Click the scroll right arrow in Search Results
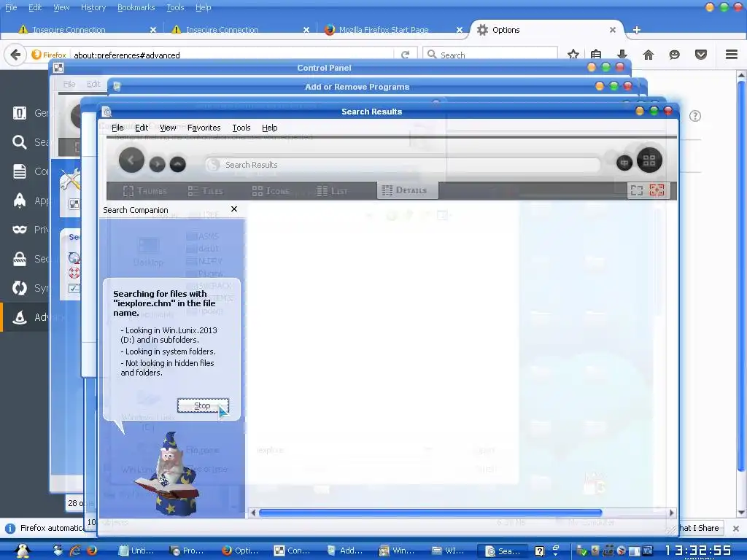The height and width of the screenshot is (560, 747). (x=671, y=513)
